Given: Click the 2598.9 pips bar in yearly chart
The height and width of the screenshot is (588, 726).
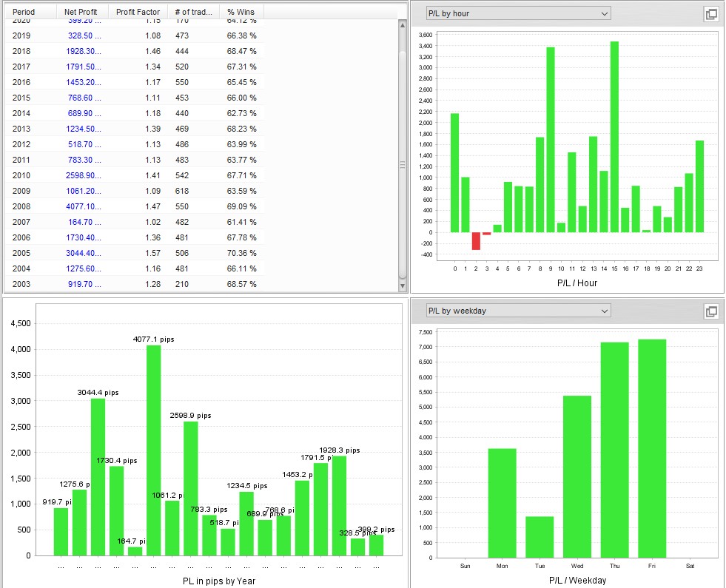Looking at the screenshot, I should 191,489.
